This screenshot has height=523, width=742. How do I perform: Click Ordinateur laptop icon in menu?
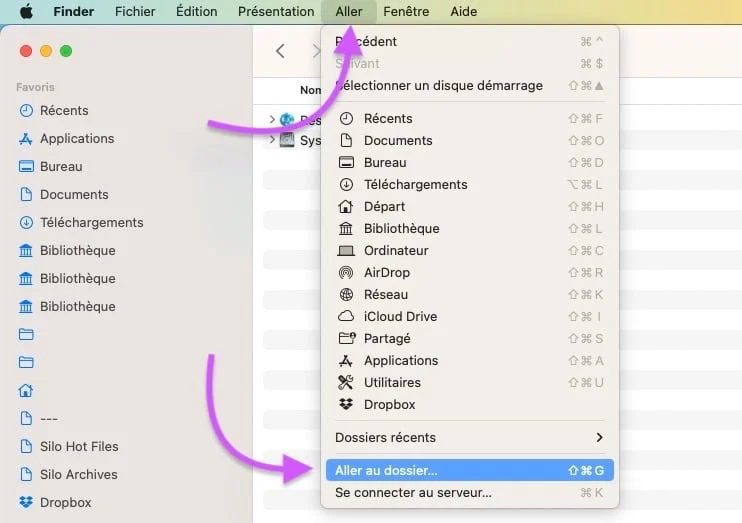pyautogui.click(x=346, y=251)
